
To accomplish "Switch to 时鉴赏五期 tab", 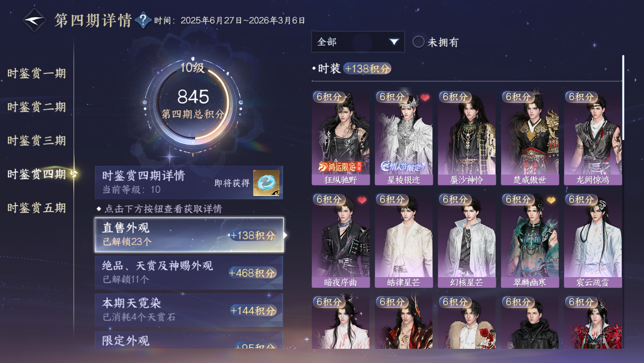I will click(x=36, y=208).
